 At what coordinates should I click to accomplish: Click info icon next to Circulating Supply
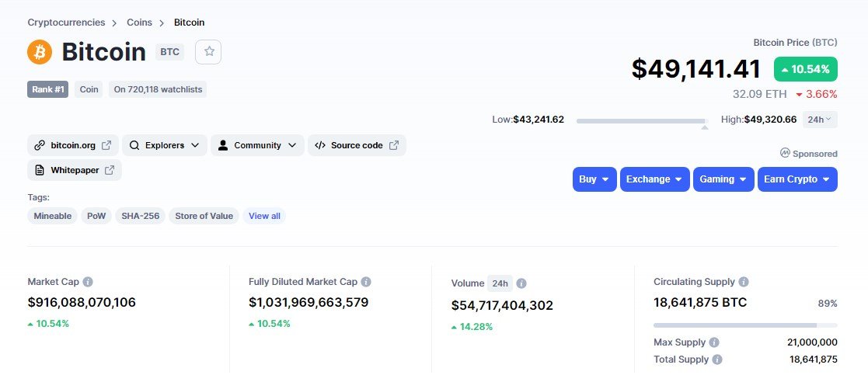[744, 282]
